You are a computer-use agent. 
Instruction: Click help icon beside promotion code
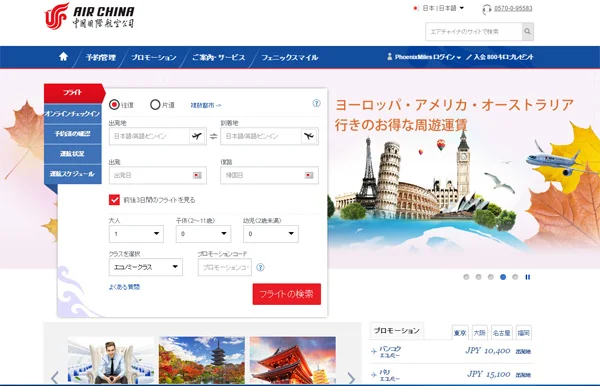pyautogui.click(x=260, y=267)
